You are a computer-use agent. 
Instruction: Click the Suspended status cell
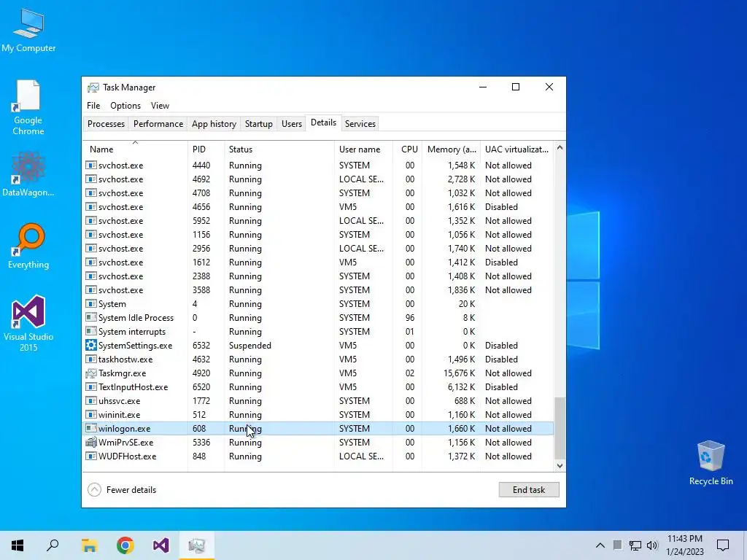click(x=250, y=345)
